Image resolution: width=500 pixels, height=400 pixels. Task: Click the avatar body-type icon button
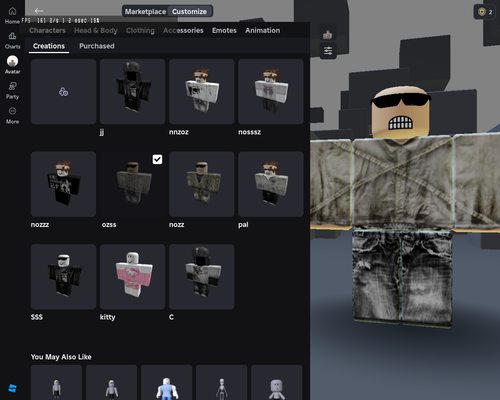click(328, 34)
